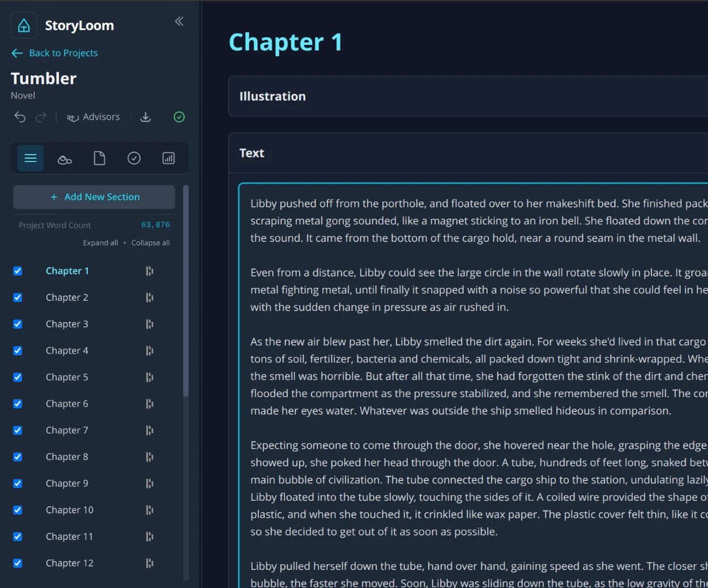Screen dimensions: 708x588
Task: Expand the Illustration section header
Action: 468,96
